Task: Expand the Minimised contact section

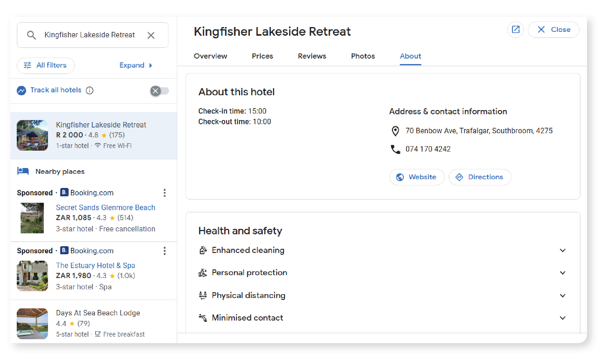Action: click(562, 318)
